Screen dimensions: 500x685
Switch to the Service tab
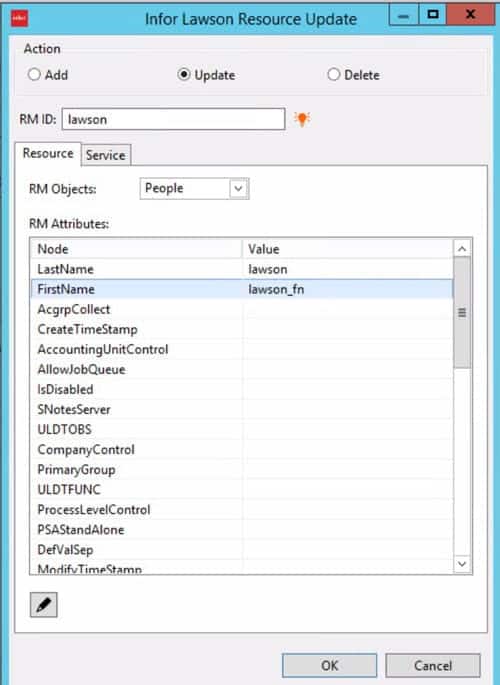(105, 155)
